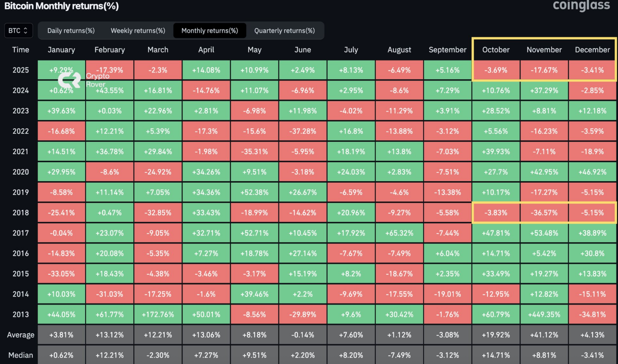The image size is (618, 364).
Task: Select the Monthly returns(%) tab
Action: (210, 31)
